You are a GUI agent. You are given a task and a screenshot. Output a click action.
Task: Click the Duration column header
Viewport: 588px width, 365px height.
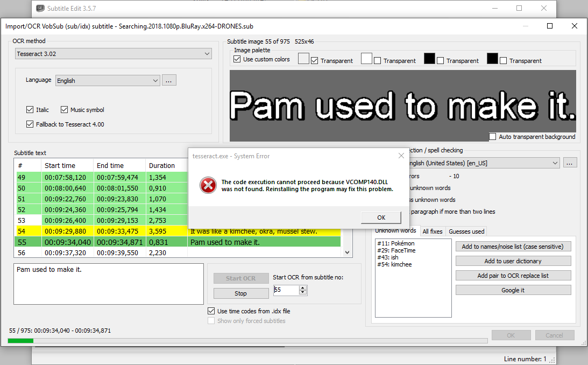(166, 165)
